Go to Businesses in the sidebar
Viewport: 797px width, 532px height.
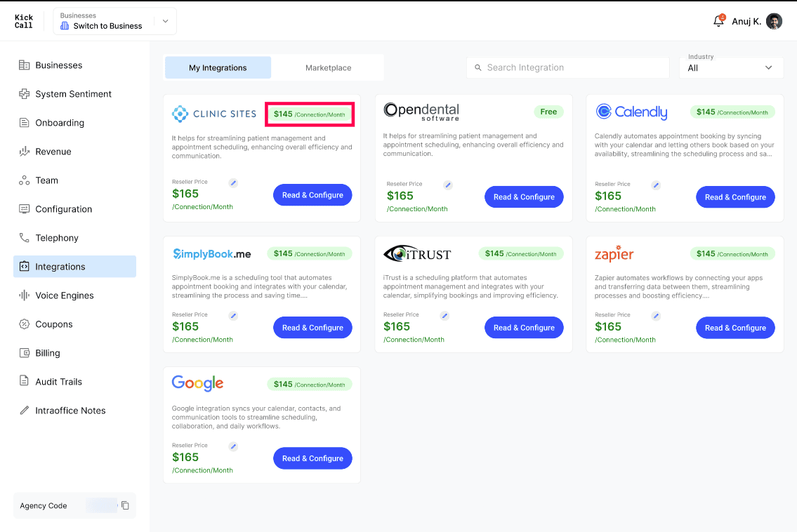(74, 65)
